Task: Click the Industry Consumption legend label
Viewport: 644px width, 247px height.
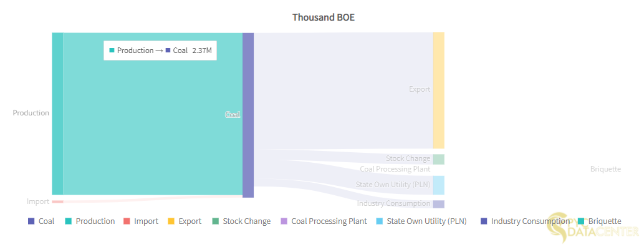Action: tap(531, 221)
